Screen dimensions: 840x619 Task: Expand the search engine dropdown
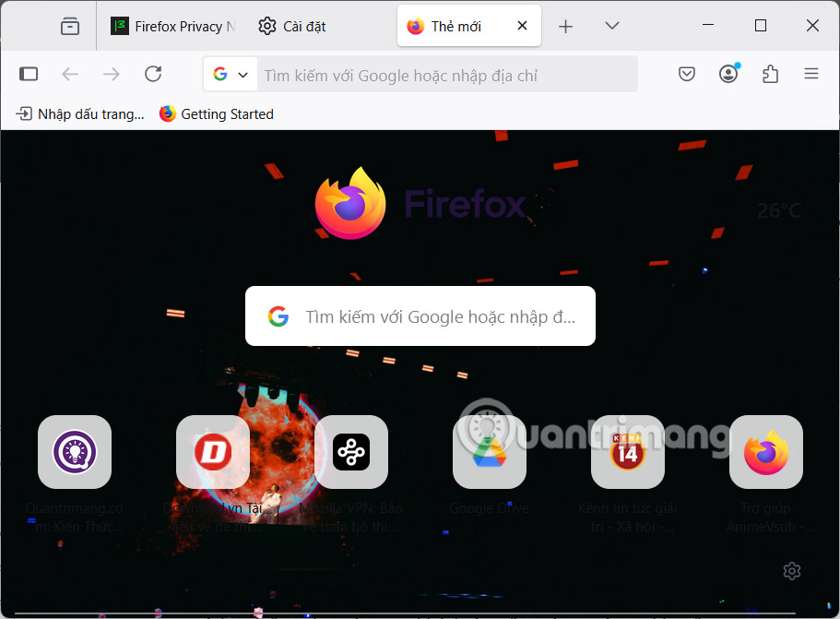230,73
